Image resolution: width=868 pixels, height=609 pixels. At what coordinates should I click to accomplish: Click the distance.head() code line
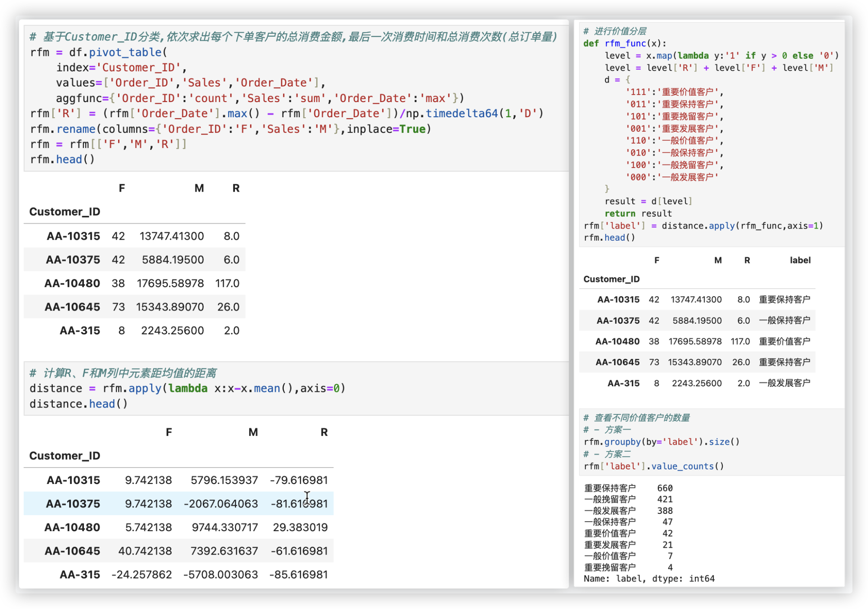78,404
